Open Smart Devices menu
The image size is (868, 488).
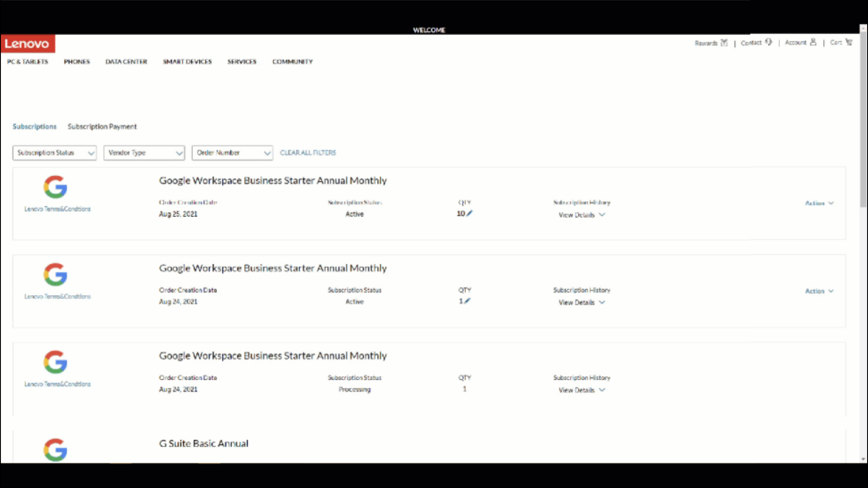(187, 62)
